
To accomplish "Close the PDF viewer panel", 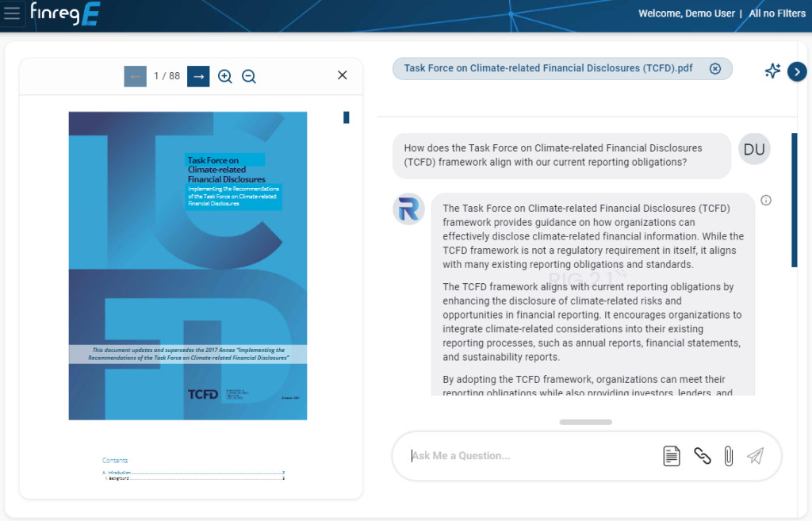I will [x=343, y=75].
